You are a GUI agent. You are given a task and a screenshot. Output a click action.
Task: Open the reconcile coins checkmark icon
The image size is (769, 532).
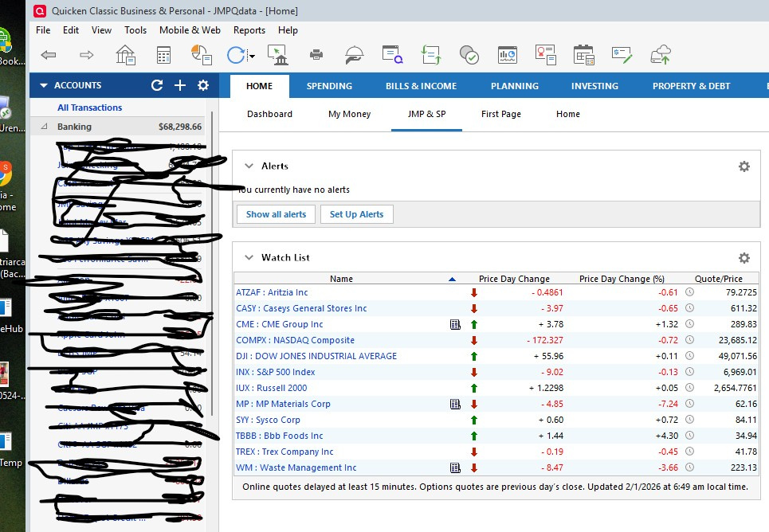click(469, 55)
